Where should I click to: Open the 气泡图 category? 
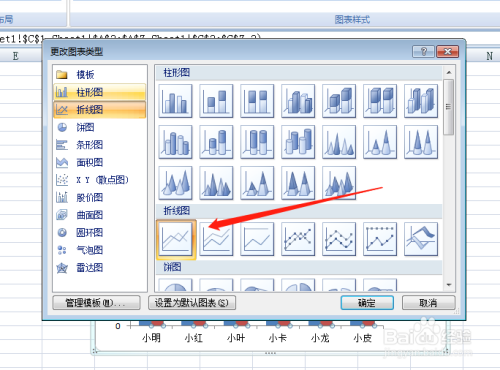click(100, 250)
